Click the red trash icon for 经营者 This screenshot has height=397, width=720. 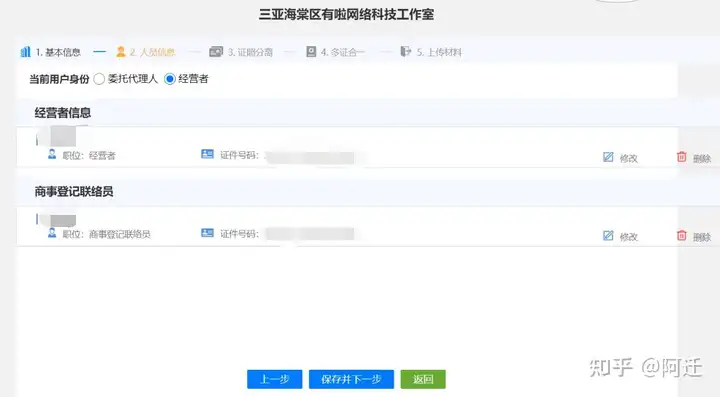coord(681,157)
